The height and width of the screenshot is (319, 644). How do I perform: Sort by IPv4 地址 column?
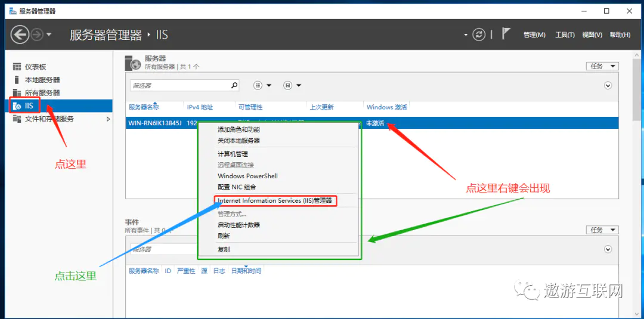[200, 107]
